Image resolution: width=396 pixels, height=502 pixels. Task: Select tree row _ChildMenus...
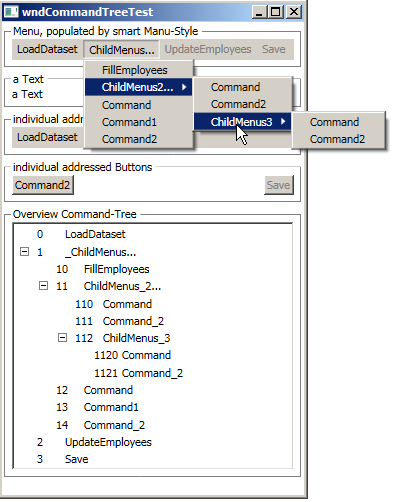86,252
